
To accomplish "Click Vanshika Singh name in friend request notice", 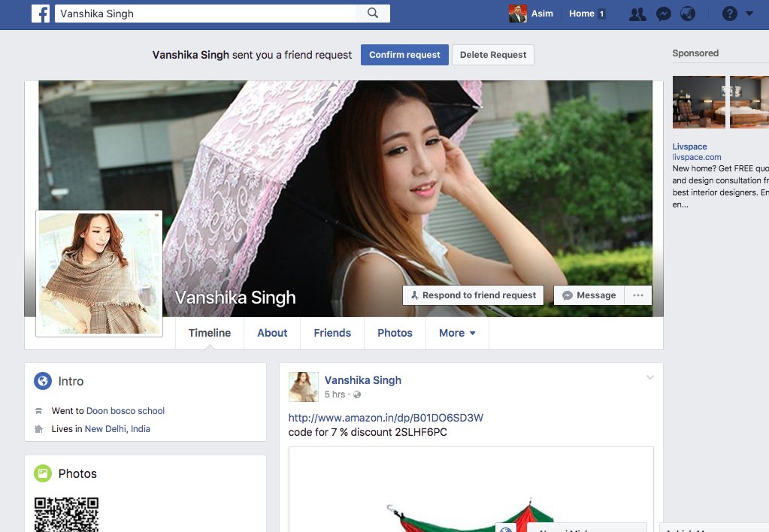I will (x=191, y=55).
